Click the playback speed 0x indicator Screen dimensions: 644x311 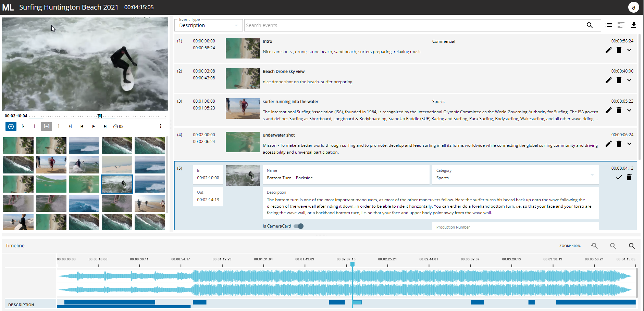tap(118, 127)
